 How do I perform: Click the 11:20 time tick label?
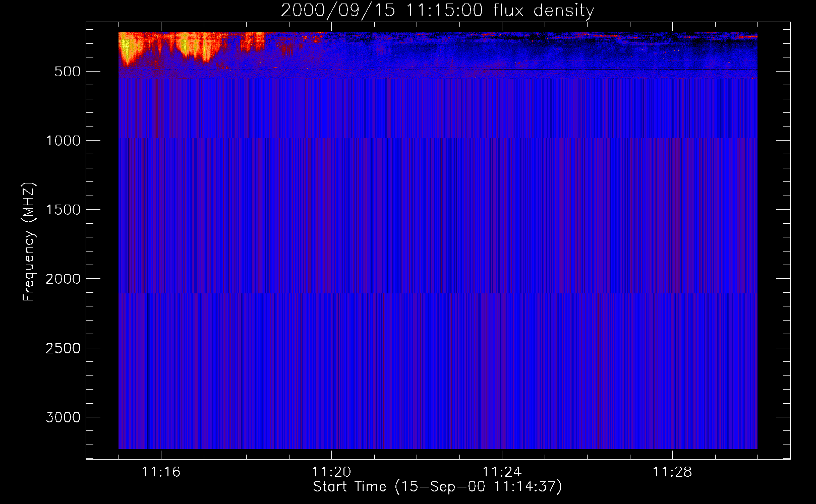click(331, 472)
